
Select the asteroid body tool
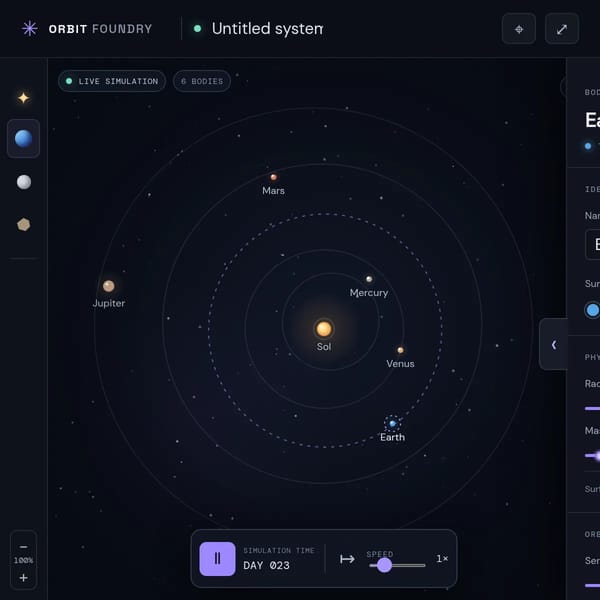point(23,225)
